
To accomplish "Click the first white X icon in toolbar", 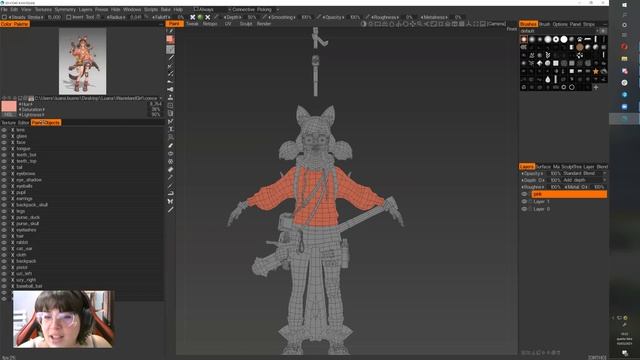I will (x=193, y=17).
